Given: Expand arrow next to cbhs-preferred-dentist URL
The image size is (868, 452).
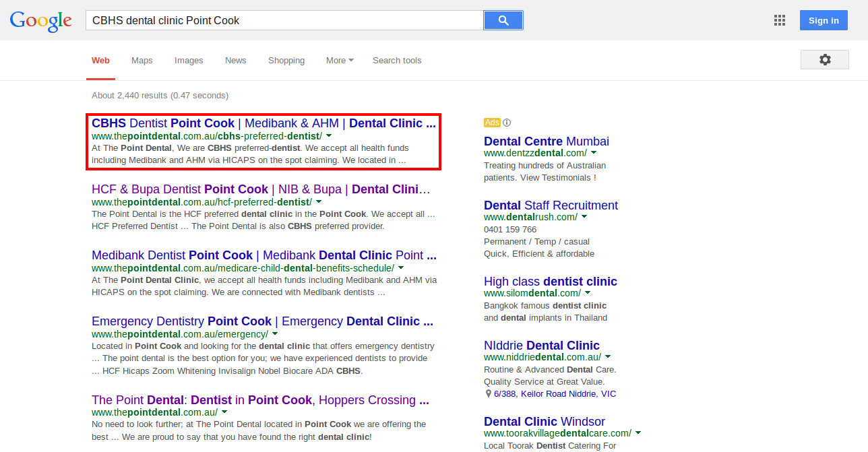Looking at the screenshot, I should tap(328, 135).
